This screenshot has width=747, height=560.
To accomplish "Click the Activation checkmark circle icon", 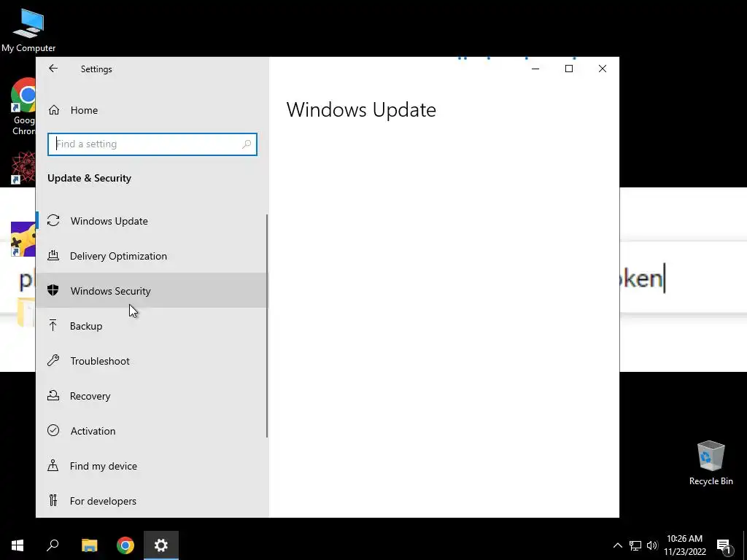I will point(53,430).
